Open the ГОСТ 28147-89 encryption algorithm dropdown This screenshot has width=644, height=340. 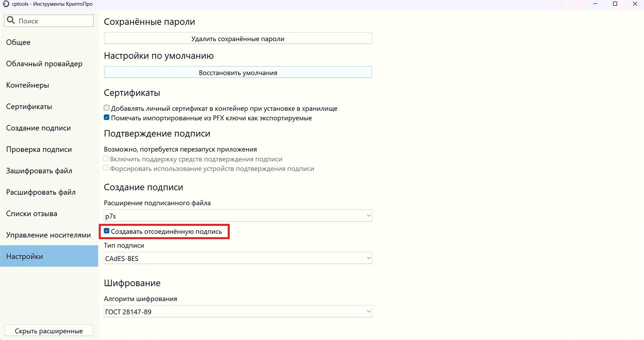click(238, 312)
